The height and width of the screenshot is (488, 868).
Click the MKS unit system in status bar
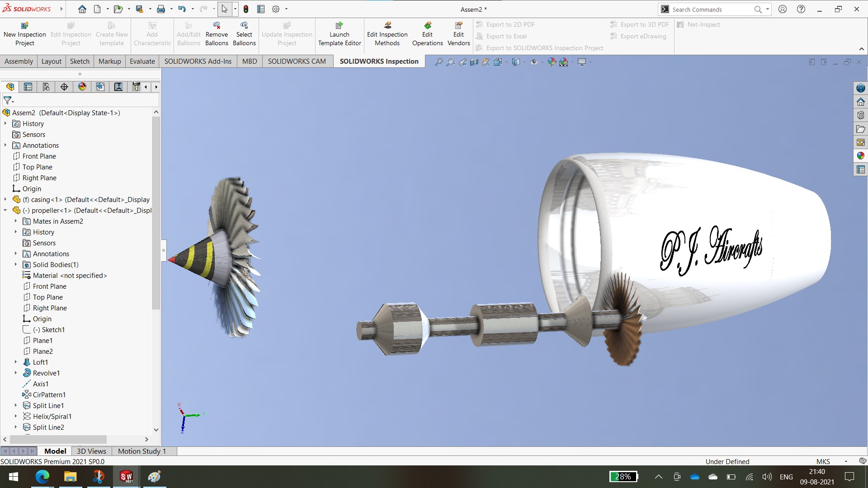(823, 461)
